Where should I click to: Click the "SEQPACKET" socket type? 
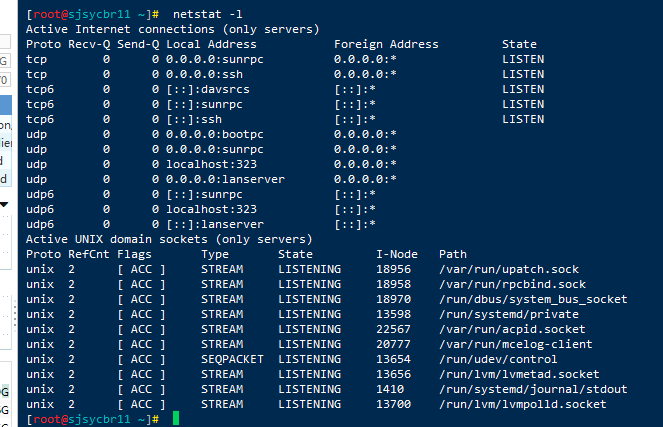tap(232, 359)
